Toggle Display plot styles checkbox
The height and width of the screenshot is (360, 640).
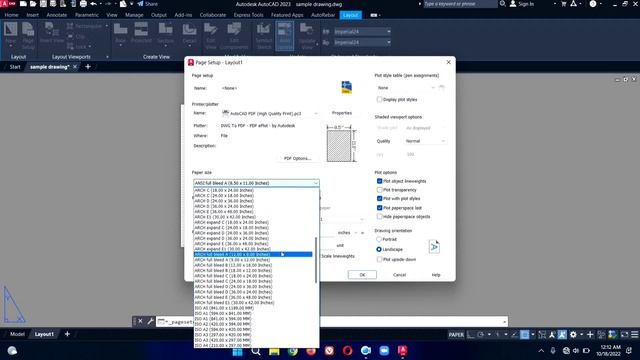379,100
